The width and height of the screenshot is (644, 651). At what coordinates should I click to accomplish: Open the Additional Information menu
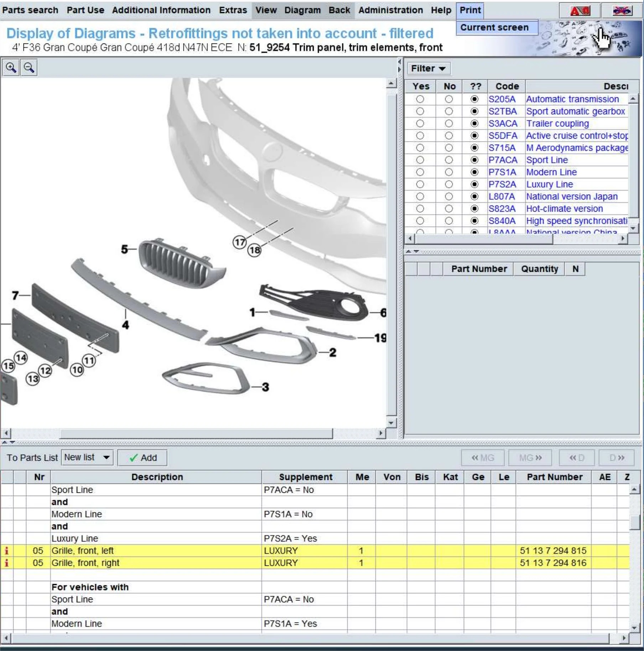point(161,10)
